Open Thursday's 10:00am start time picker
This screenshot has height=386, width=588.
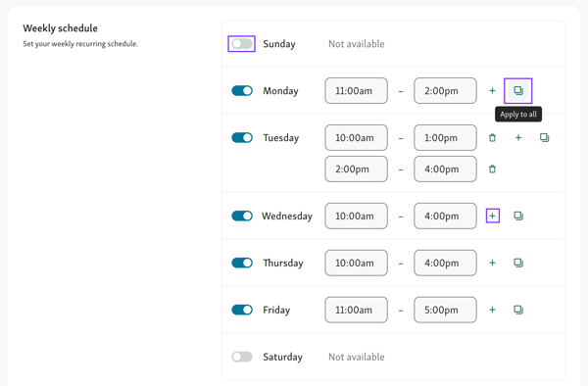[x=356, y=264]
